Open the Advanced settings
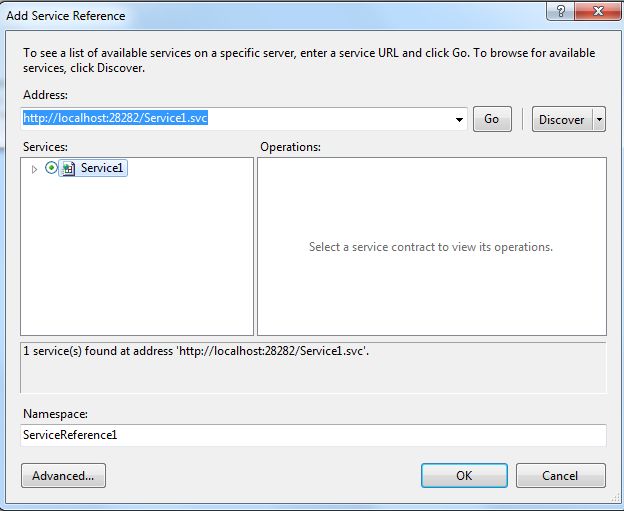Viewport: 624px width, 511px height. [x=63, y=476]
